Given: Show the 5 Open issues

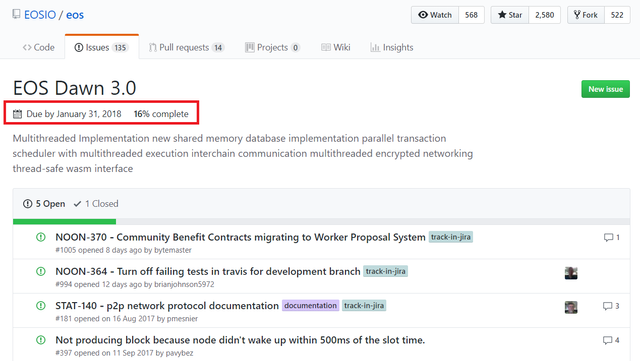Looking at the screenshot, I should coord(44,204).
